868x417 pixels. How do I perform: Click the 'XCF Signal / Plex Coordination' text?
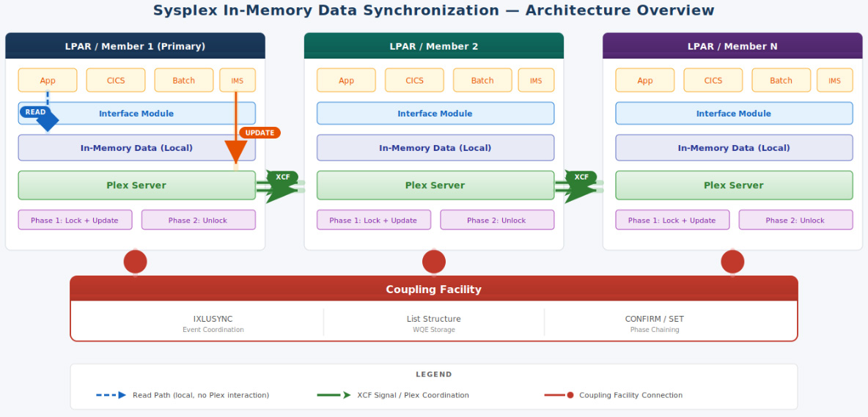click(413, 396)
